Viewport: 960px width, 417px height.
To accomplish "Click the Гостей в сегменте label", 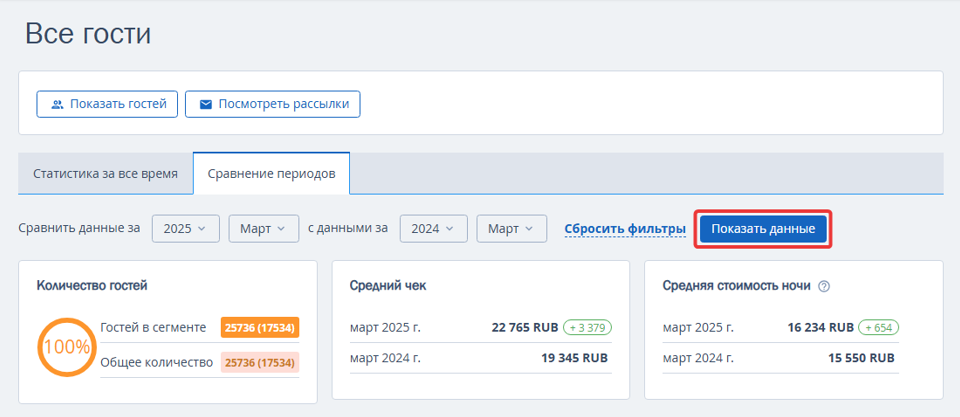I will [153, 328].
